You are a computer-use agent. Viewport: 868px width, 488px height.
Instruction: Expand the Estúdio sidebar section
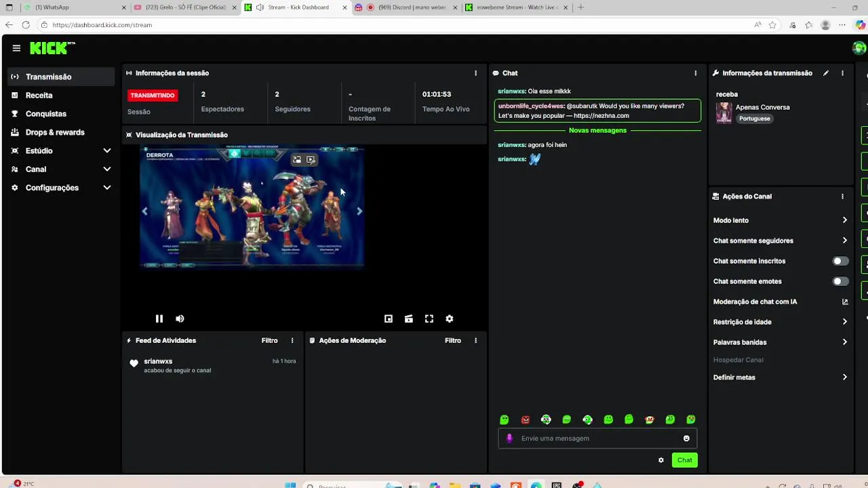(x=61, y=150)
